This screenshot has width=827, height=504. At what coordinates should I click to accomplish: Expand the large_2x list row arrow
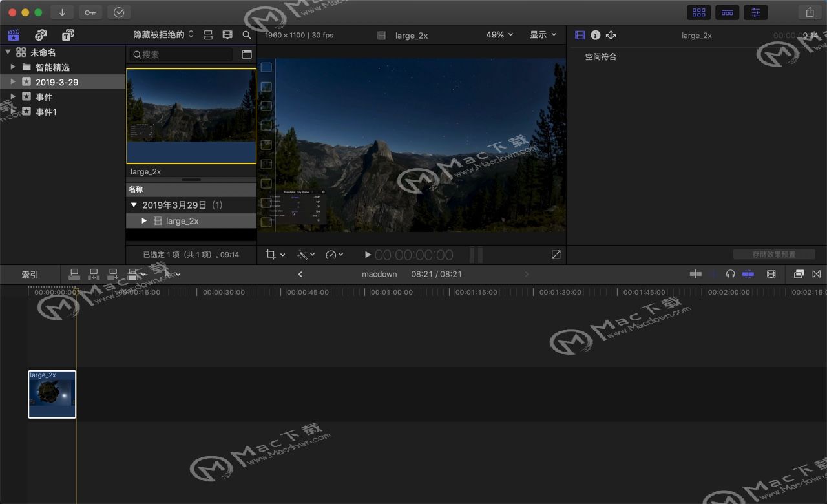tap(144, 221)
